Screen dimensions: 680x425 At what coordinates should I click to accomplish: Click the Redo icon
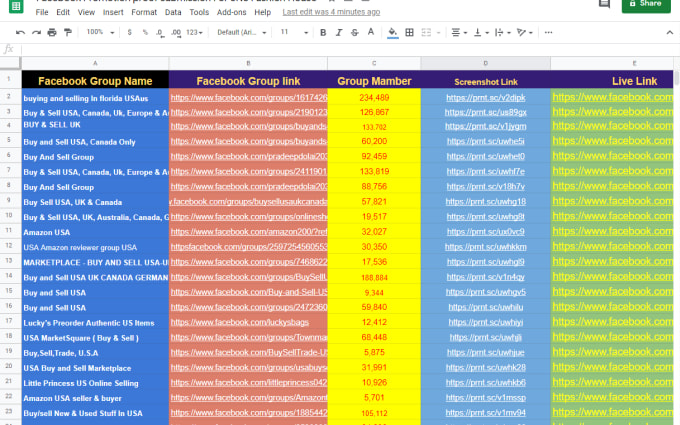(36, 33)
